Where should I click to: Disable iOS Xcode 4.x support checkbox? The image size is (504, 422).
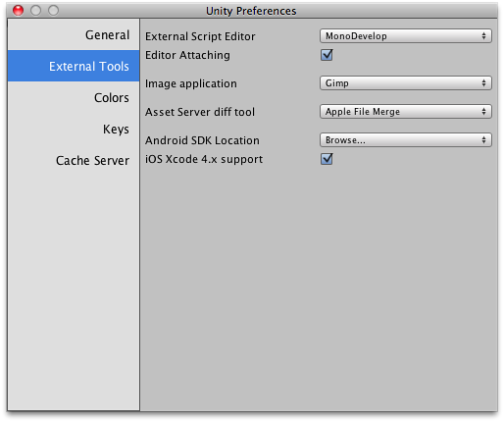point(327,159)
